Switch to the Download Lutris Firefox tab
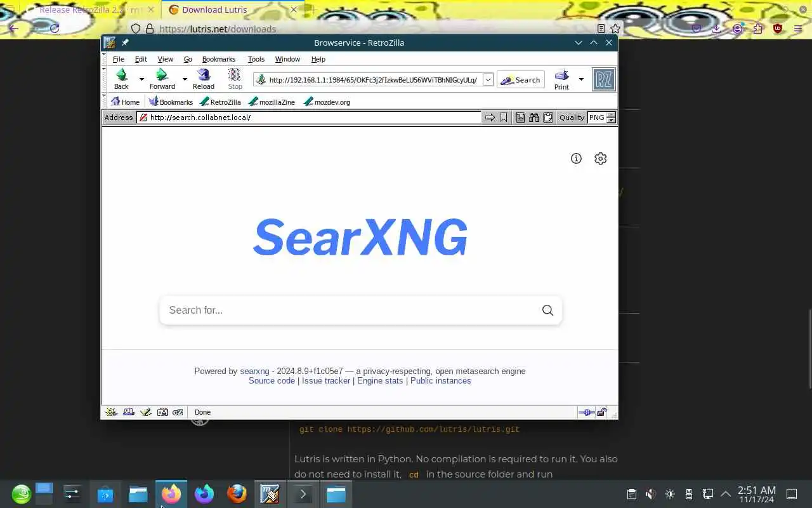Screen dimensions: 812x508 [232, 10]
